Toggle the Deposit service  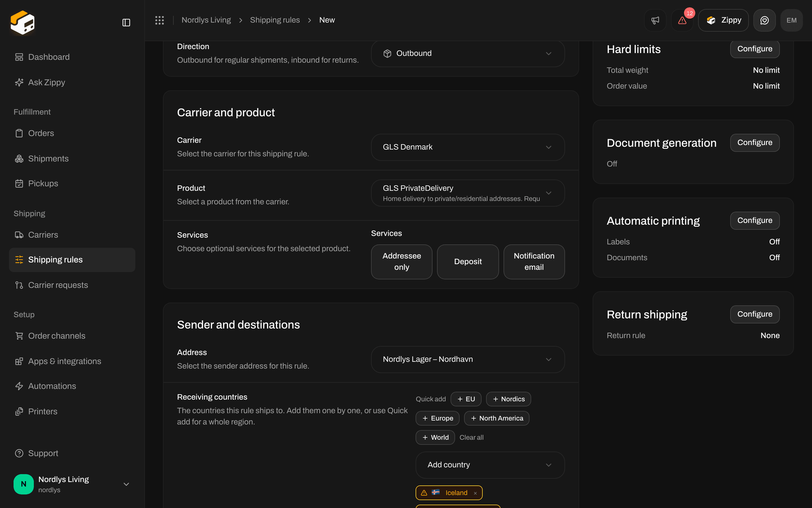pos(468,262)
